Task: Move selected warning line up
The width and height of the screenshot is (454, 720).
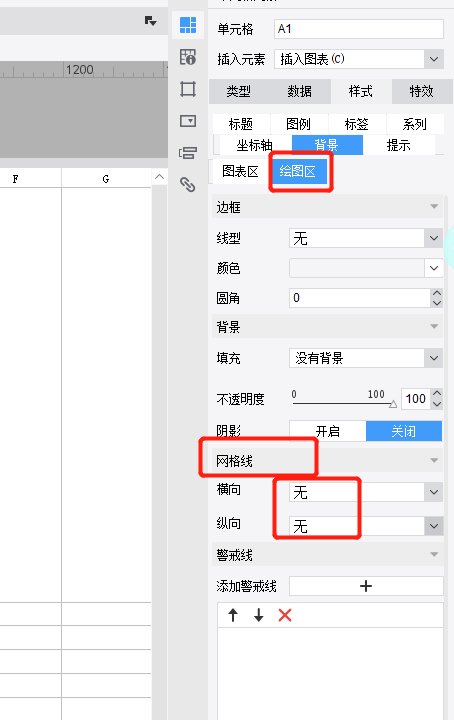Action: (x=233, y=615)
